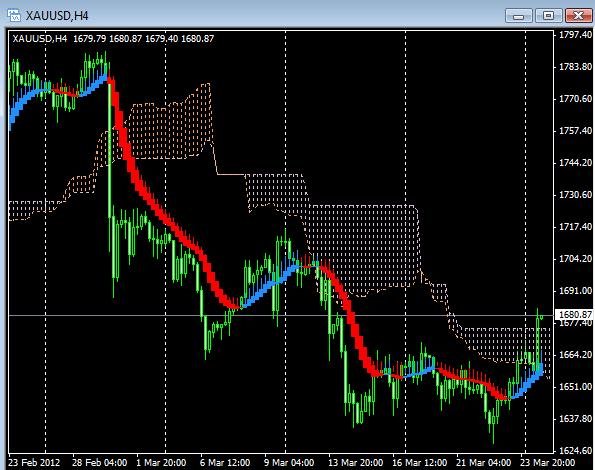
Task: Click the 1744.20 price scale label
Action: [575, 163]
